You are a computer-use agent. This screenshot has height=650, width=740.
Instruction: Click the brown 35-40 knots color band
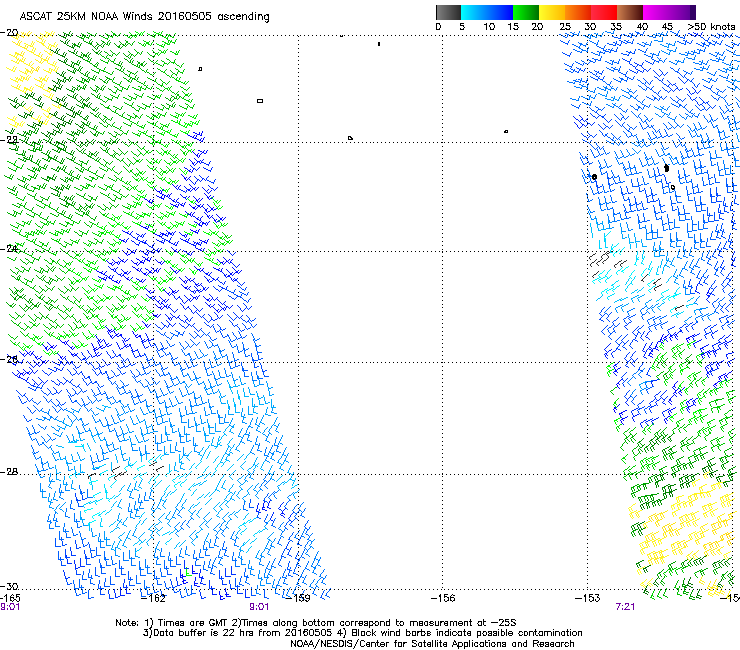630,12
